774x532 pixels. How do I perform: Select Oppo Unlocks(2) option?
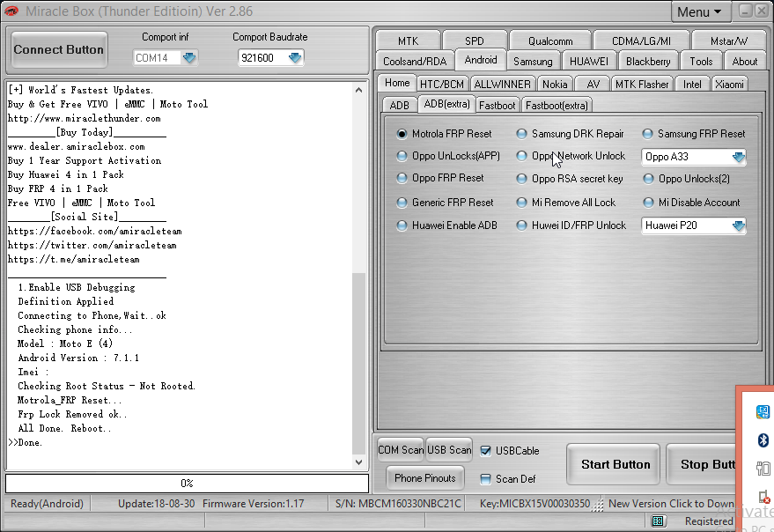pyautogui.click(x=686, y=179)
